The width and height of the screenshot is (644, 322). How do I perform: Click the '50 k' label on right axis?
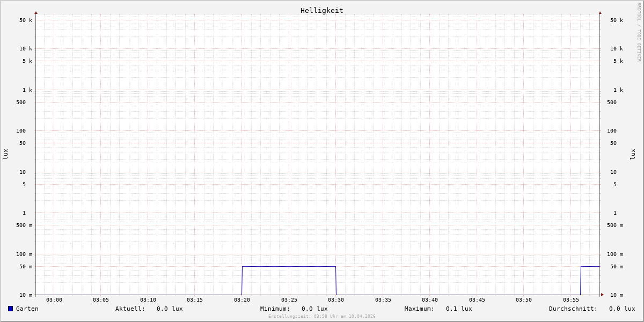coord(617,20)
